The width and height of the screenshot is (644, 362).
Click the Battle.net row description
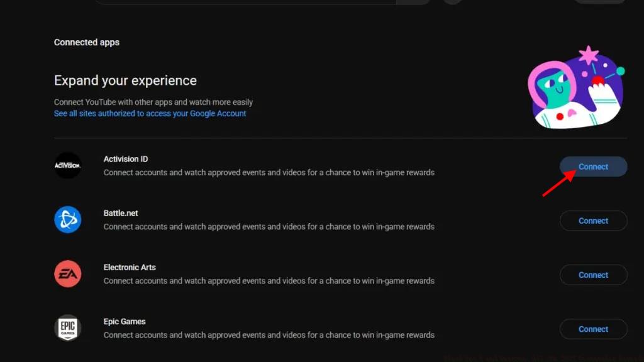tap(269, 226)
